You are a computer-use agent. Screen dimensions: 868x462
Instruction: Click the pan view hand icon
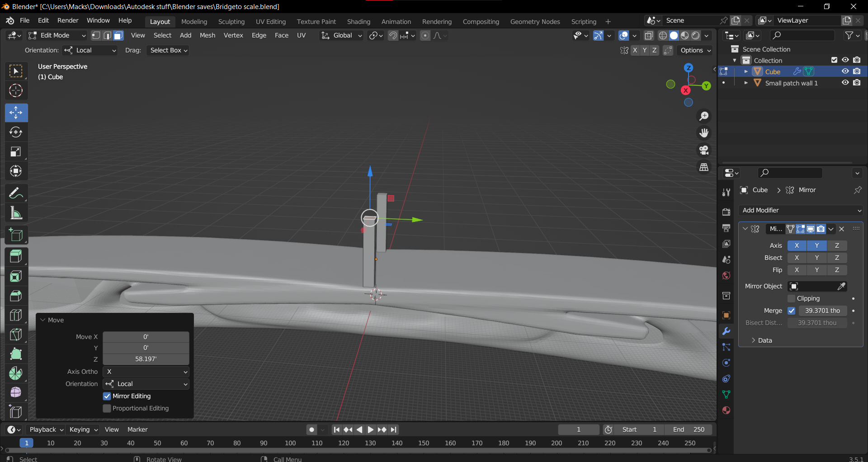704,133
